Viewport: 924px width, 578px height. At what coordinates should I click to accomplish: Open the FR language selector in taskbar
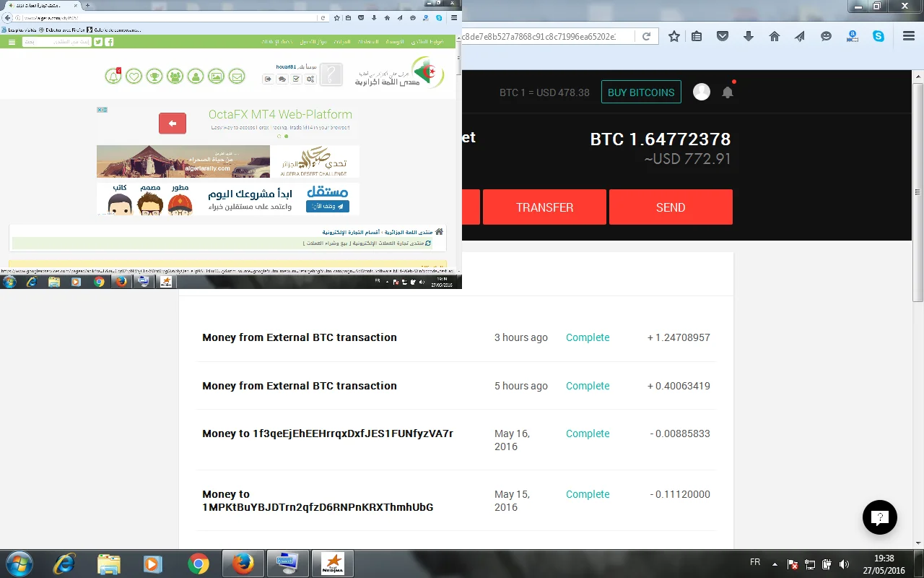(x=755, y=562)
